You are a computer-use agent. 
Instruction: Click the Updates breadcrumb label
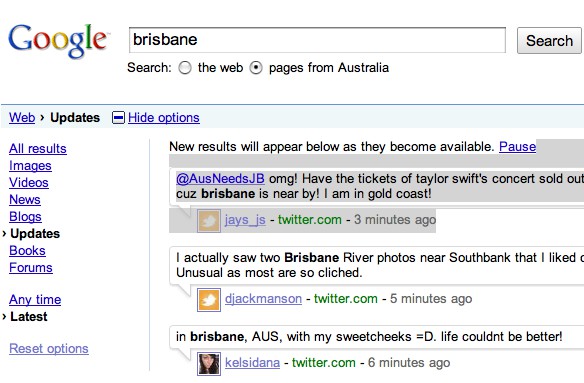click(x=75, y=118)
